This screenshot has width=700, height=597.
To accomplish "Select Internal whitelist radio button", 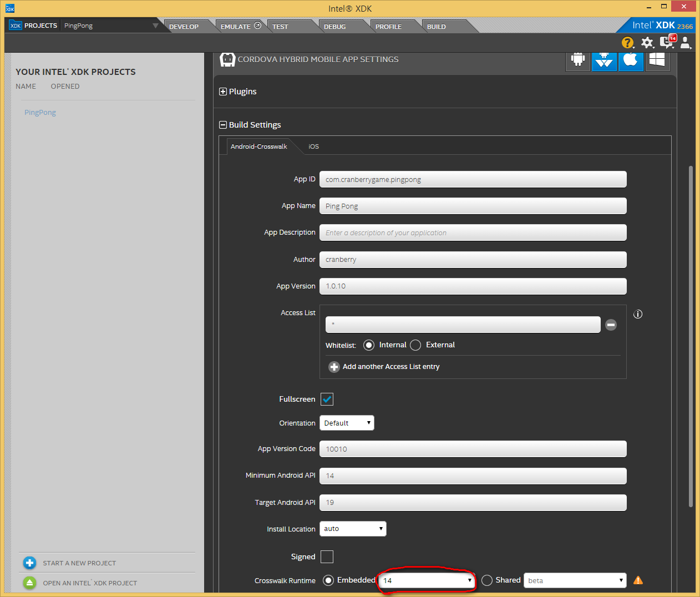I will pyautogui.click(x=369, y=345).
